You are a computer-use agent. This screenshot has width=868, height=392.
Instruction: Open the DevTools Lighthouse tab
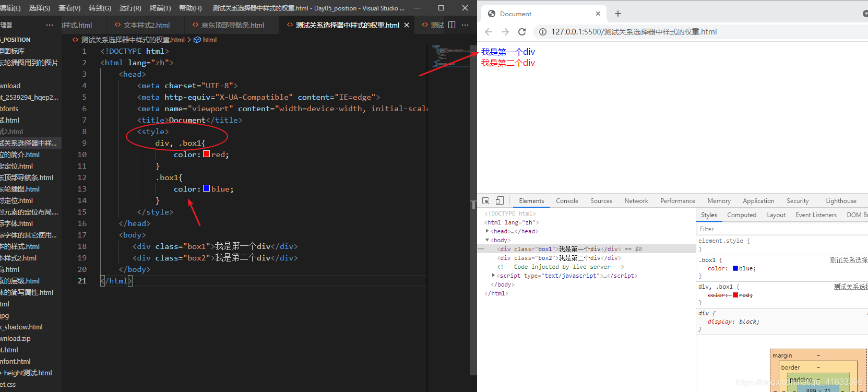[x=841, y=201]
